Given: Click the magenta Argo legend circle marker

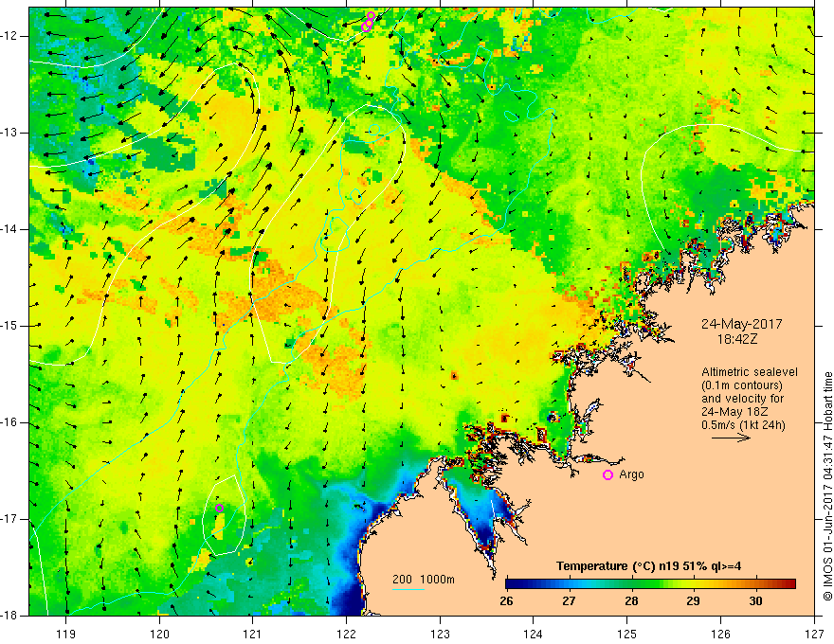Looking at the screenshot, I should point(607,475).
